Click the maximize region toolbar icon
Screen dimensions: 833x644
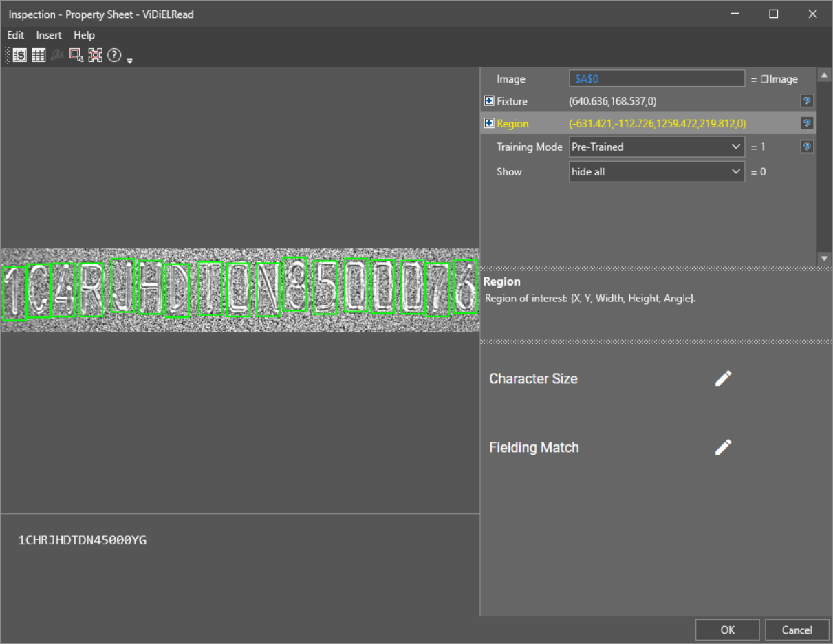95,56
